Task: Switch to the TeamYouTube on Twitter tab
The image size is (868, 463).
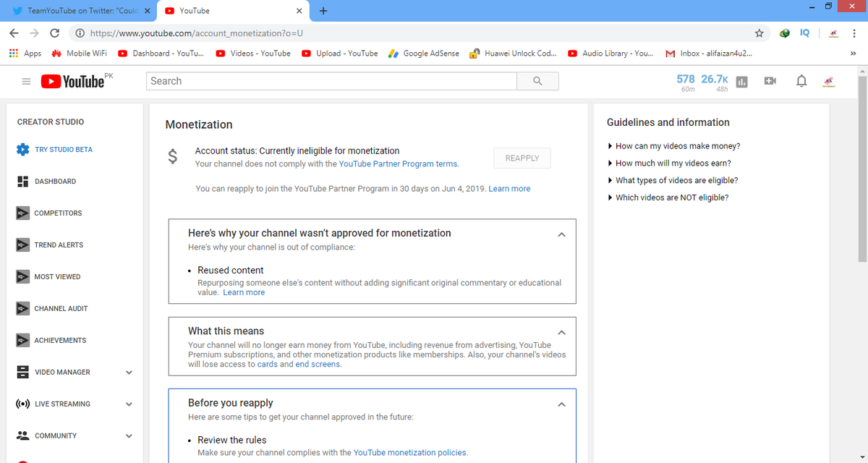Action: coord(80,11)
